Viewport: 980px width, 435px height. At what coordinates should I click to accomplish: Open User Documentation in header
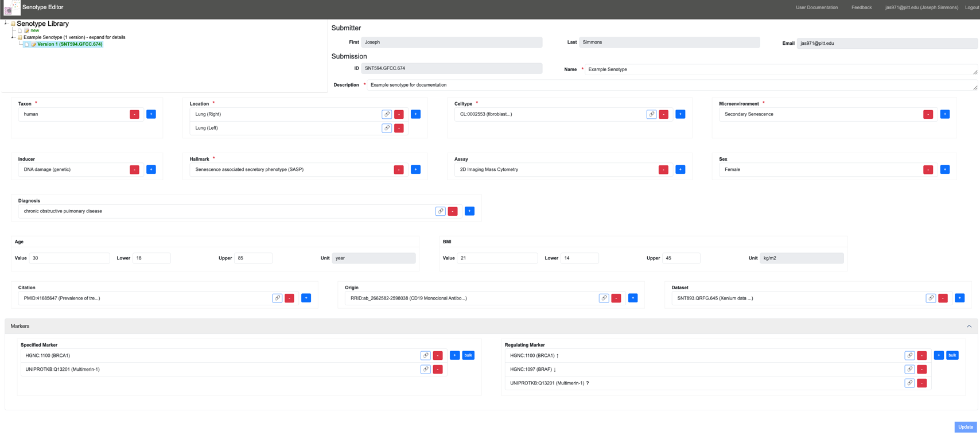816,7
